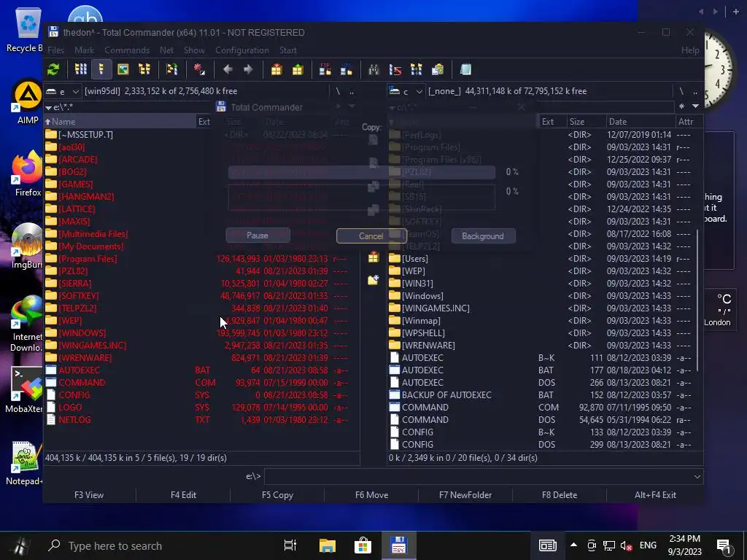Open the Files menu
This screenshot has width=747, height=560.
(55, 50)
